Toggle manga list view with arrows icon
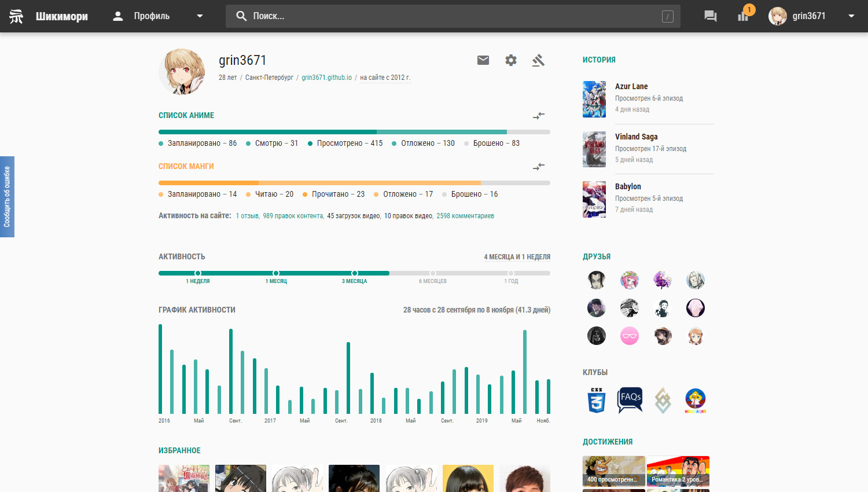Image resolution: width=868 pixels, height=492 pixels. [539, 167]
